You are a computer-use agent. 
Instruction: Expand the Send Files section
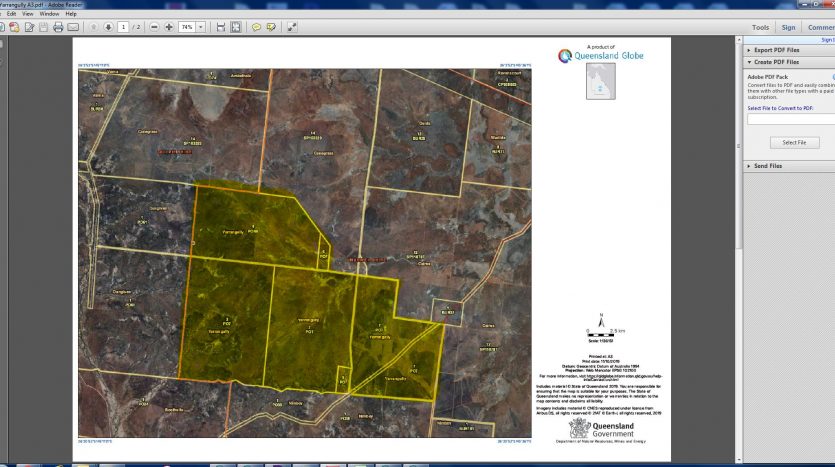click(768, 165)
